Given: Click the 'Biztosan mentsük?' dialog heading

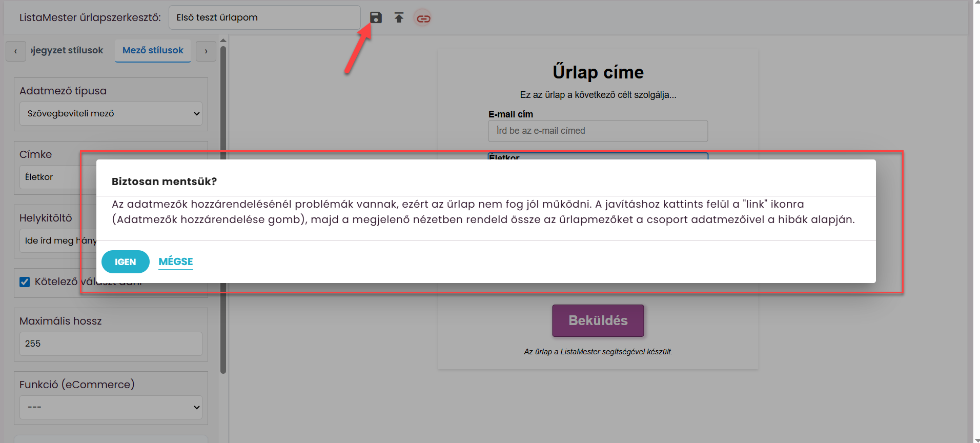Looking at the screenshot, I should tap(165, 182).
